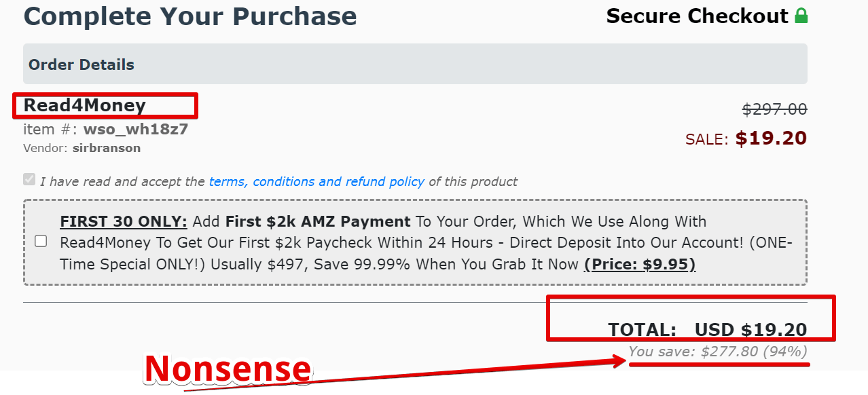Click inside the dashed upsell offer box
Screen dimensions: 868x395
click(415, 242)
